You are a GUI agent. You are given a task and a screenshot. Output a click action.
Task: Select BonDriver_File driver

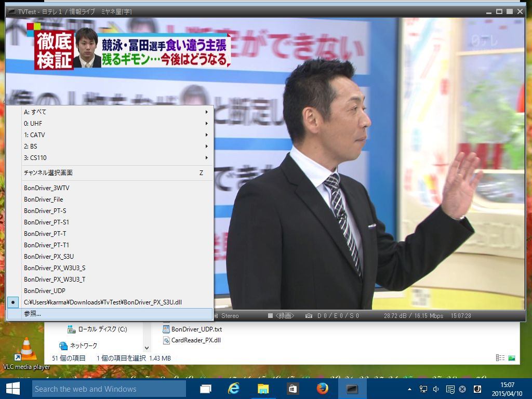pyautogui.click(x=110, y=199)
